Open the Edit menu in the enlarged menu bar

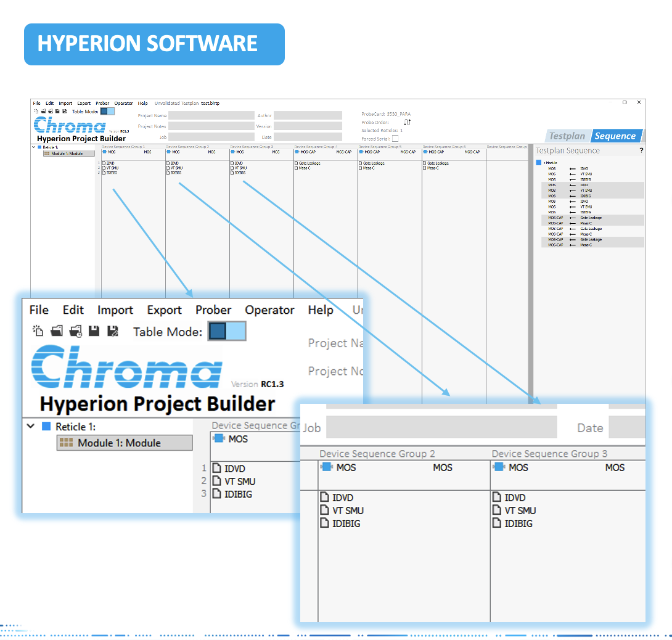coord(73,310)
